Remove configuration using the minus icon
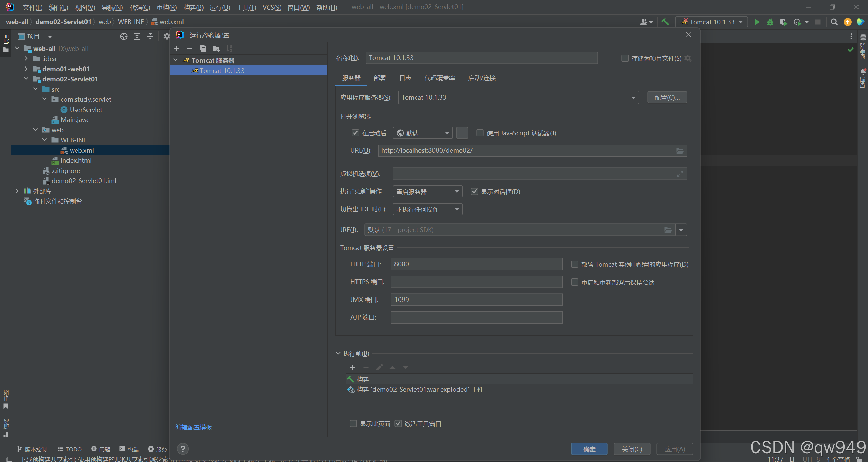This screenshot has width=868, height=462. [190, 49]
